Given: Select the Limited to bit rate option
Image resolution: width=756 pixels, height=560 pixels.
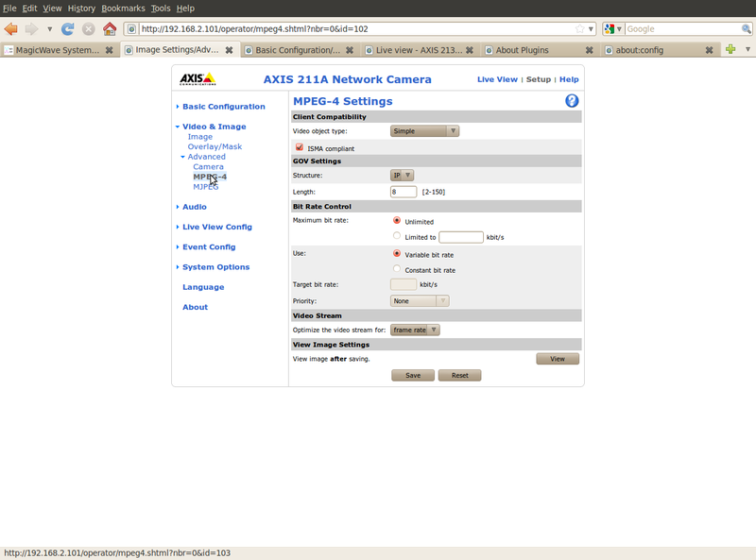Looking at the screenshot, I should point(397,236).
